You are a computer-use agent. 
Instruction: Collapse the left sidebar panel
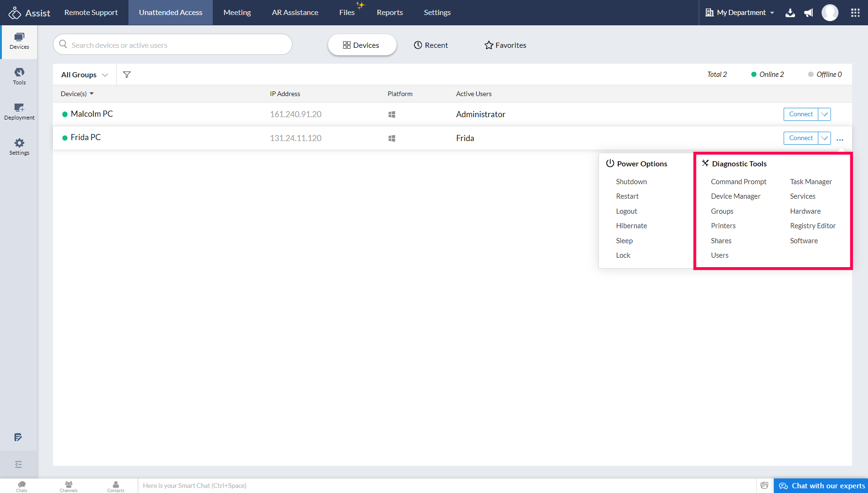click(x=18, y=464)
